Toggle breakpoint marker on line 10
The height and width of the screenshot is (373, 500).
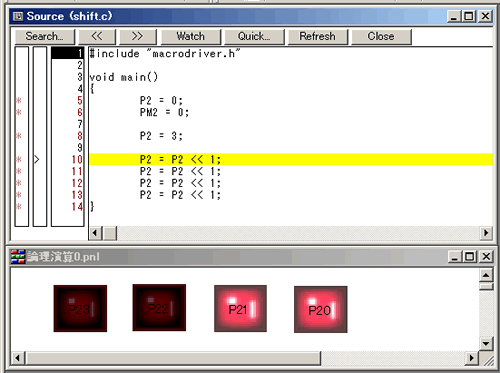coord(19,159)
